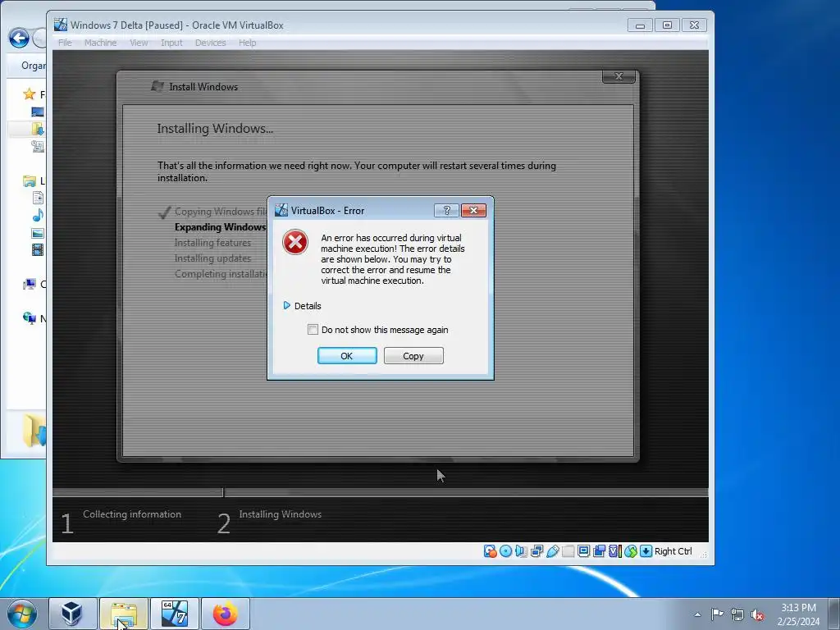This screenshot has height=630, width=840.
Task: Click Windows Explorer taskbar icon
Action: point(124,614)
